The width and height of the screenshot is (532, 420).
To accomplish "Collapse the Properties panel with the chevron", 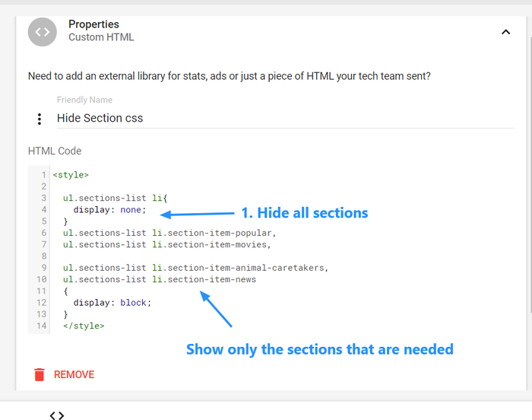I will 505,32.
